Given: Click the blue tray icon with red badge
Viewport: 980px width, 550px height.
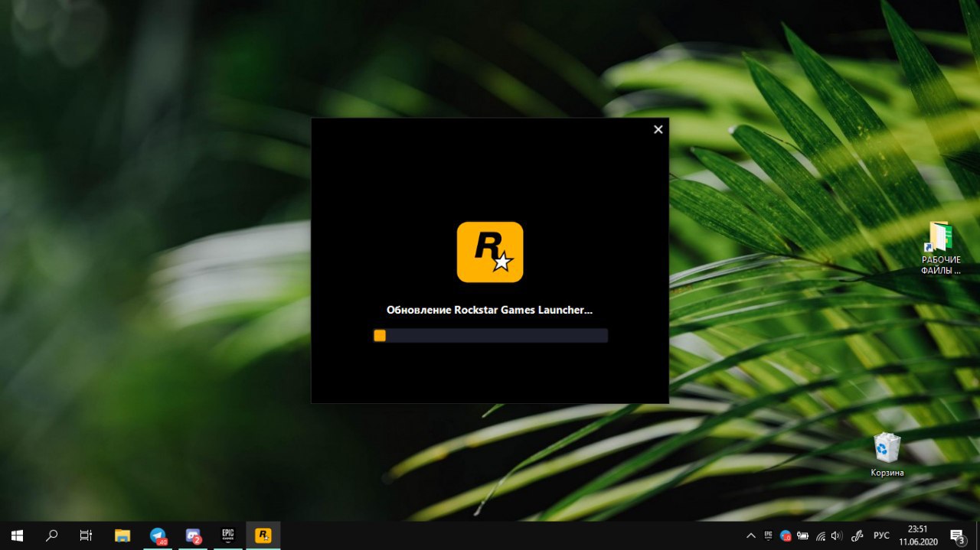Looking at the screenshot, I should (786, 535).
